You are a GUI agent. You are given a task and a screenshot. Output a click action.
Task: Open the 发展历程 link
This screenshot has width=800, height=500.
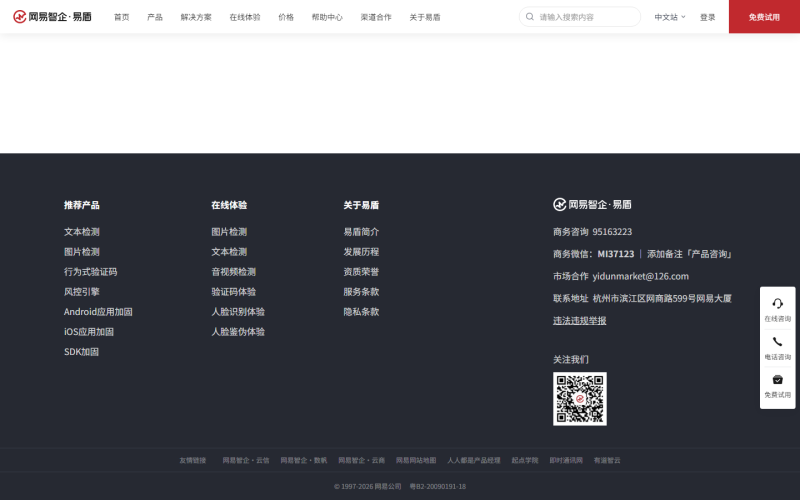click(361, 252)
